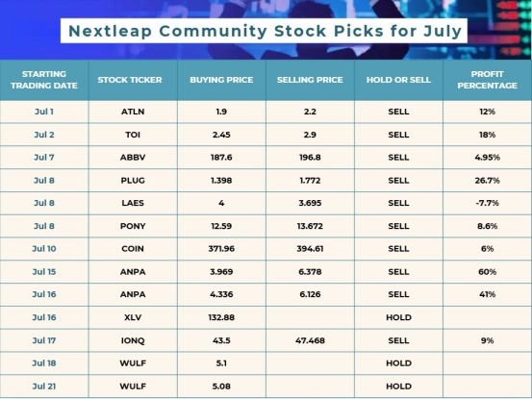Select the ABBV buying price 187.6
This screenshot has width=532, height=399.
(221, 158)
